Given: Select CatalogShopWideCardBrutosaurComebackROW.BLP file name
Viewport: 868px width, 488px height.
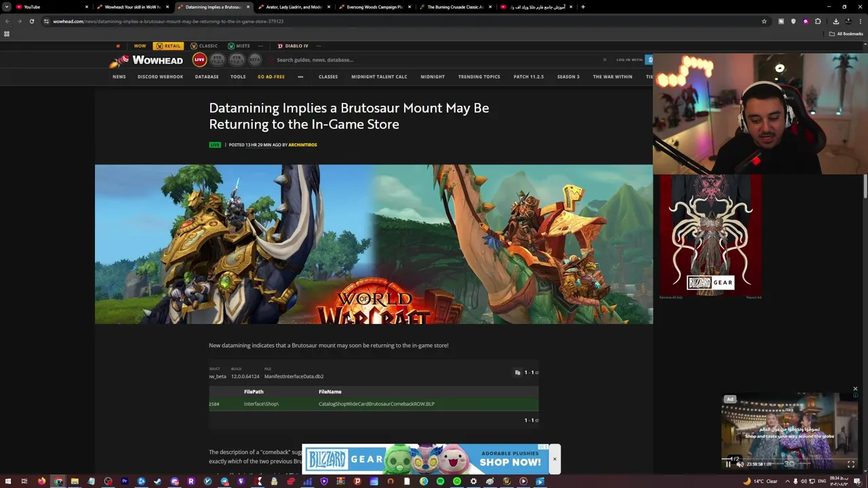Looking at the screenshot, I should (x=376, y=404).
